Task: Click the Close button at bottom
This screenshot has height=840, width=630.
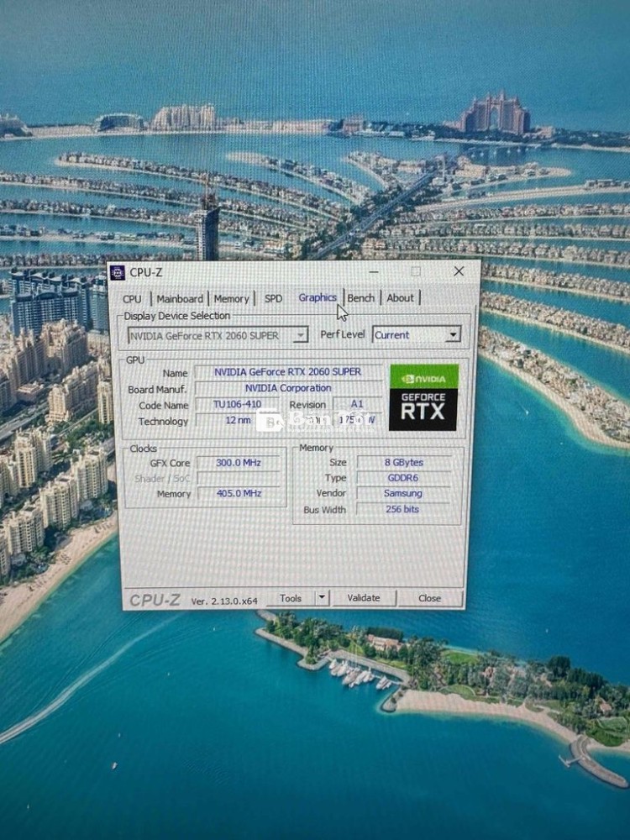Action: [429, 598]
